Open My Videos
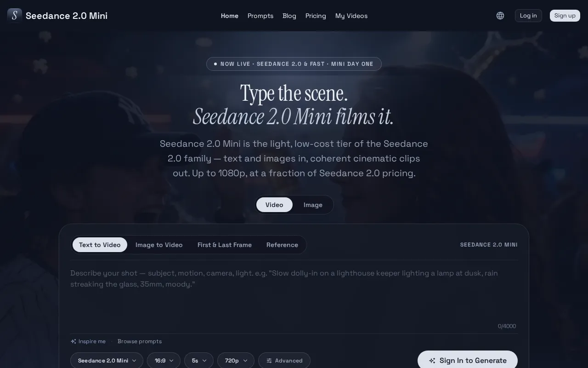 (x=351, y=16)
